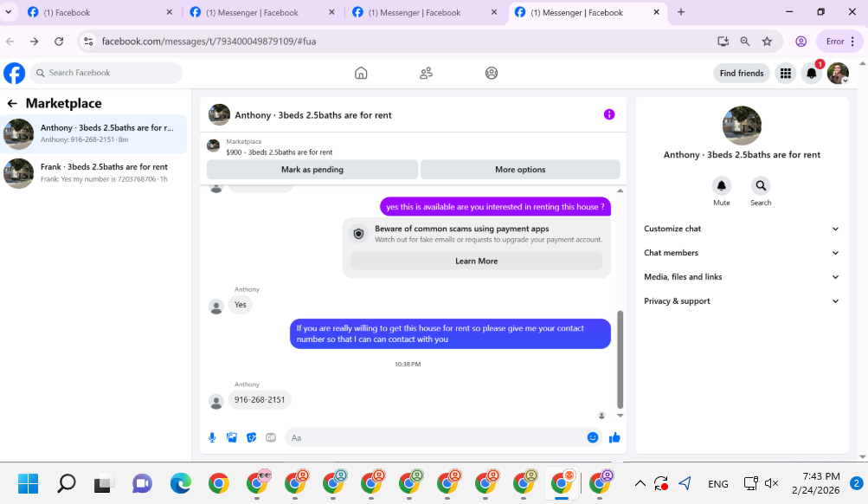
Task: Choose a sticker in the composer
Action: click(x=251, y=437)
